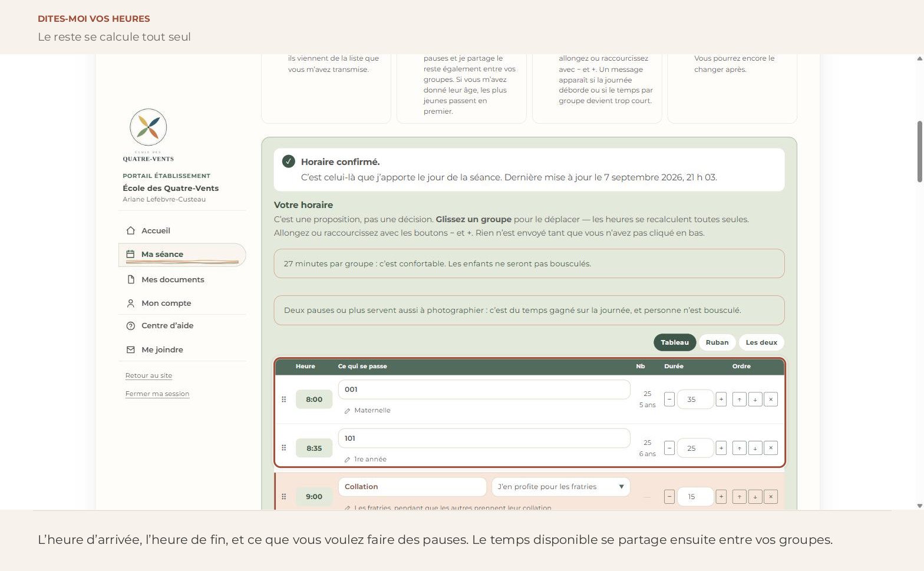Viewport: 924px width, 571px height.
Task: Click the page scrollbar thumb
Action: [x=919, y=151]
